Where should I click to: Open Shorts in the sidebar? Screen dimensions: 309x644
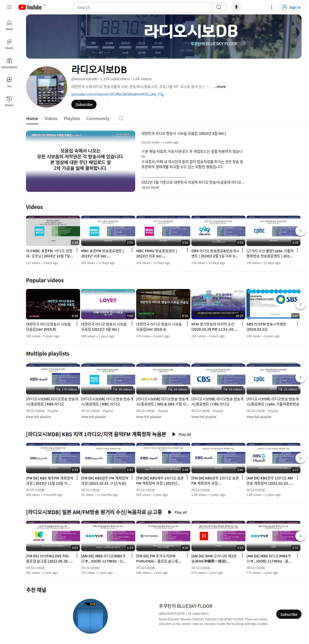coord(9,44)
